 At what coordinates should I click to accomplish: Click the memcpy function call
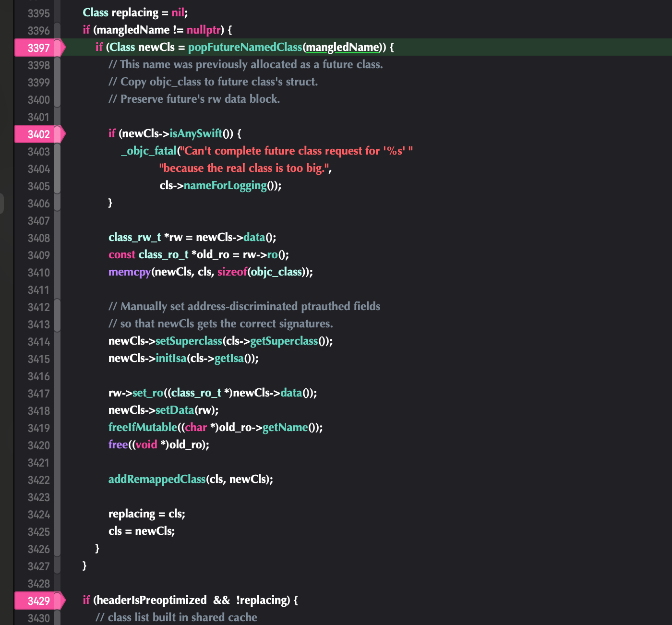click(x=130, y=272)
